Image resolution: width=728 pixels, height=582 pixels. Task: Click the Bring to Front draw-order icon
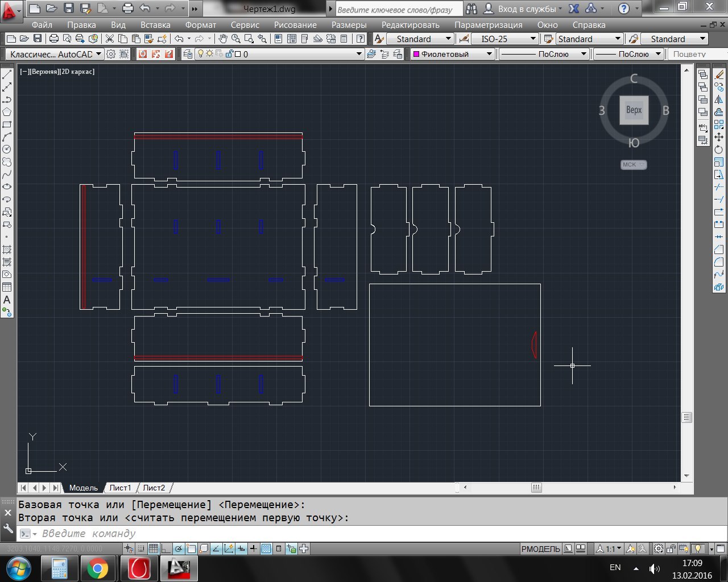pyautogui.click(x=703, y=74)
